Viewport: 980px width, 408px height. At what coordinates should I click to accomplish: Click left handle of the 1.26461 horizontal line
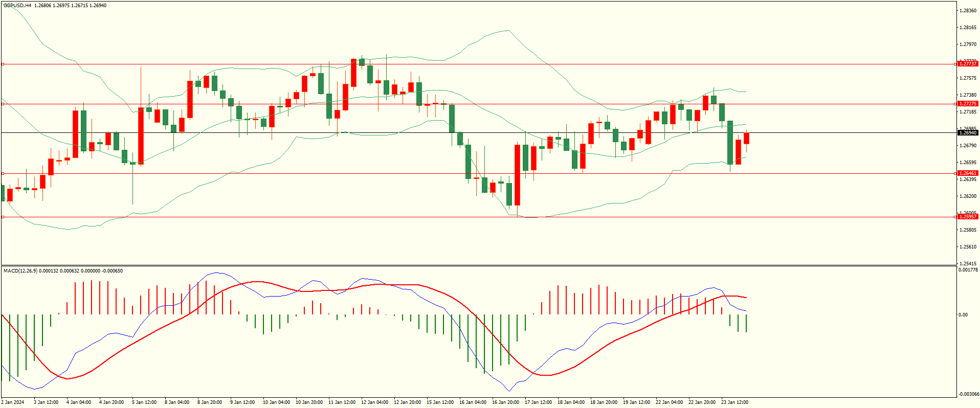click(3, 173)
